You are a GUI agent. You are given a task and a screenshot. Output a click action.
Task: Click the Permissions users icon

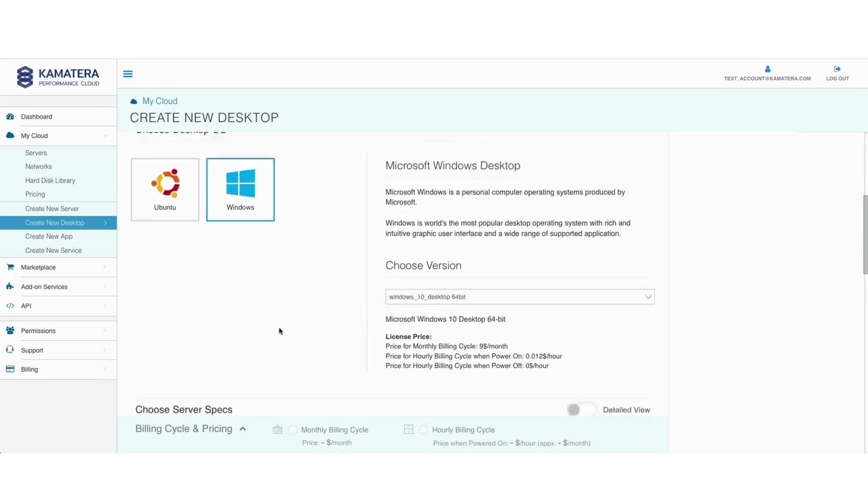coord(10,331)
